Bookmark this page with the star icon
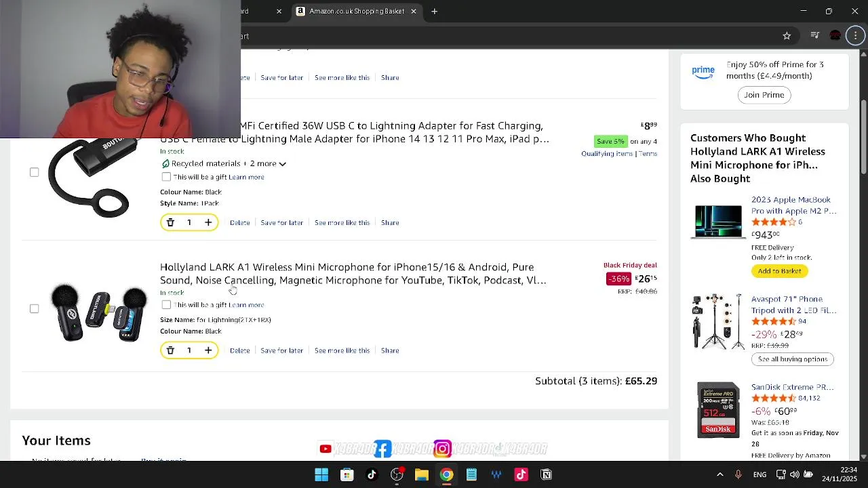The height and width of the screenshot is (488, 868). [x=787, y=36]
